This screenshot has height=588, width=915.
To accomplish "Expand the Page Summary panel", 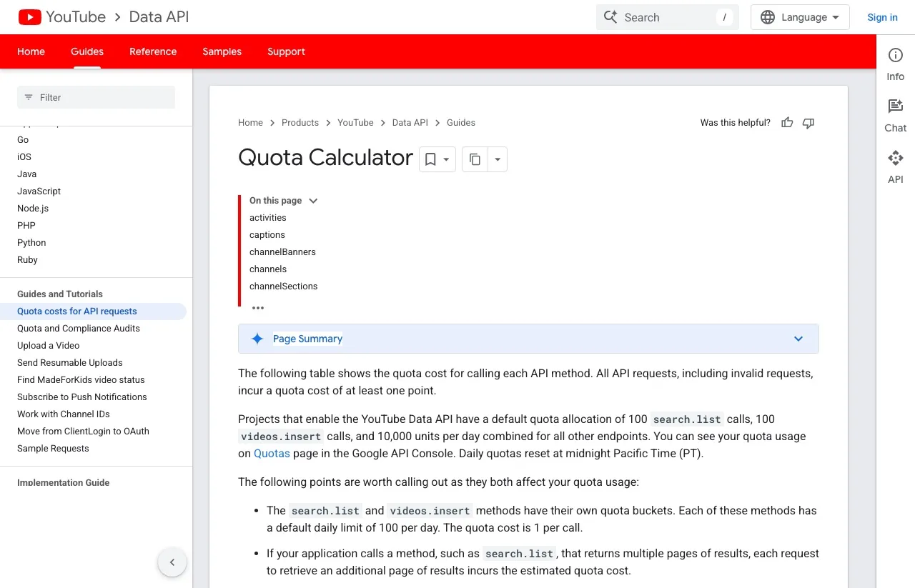I will 798,339.
